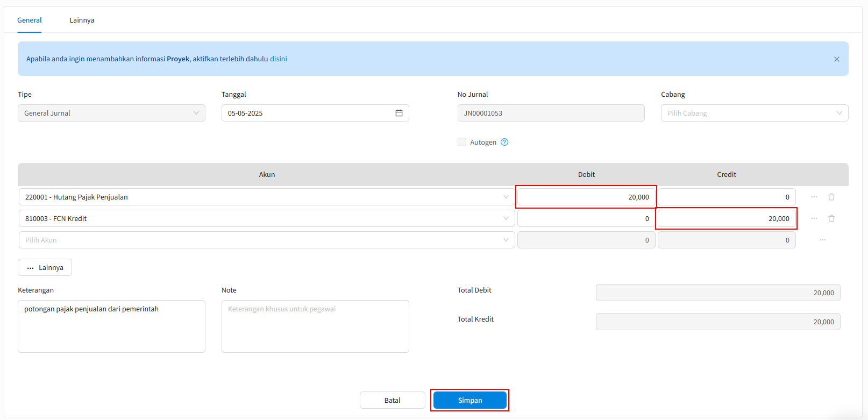
Task: Delete the FCN Kredit row
Action: pyautogui.click(x=831, y=218)
